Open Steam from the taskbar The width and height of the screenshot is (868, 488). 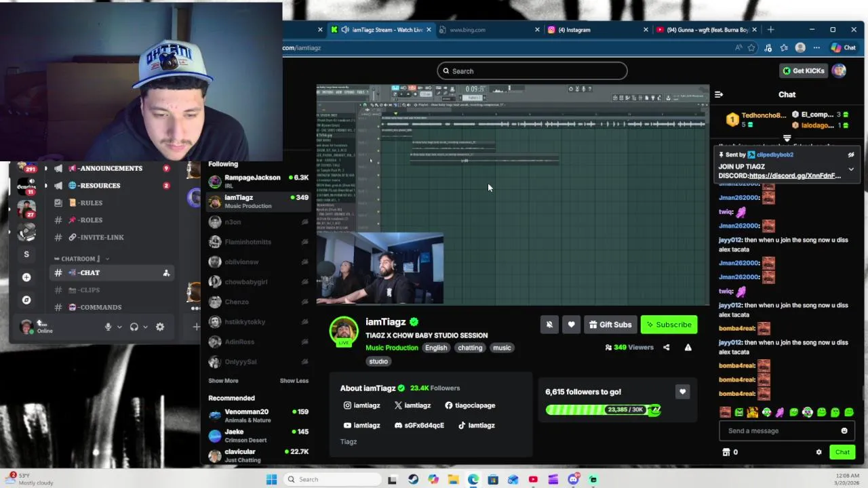(x=413, y=479)
